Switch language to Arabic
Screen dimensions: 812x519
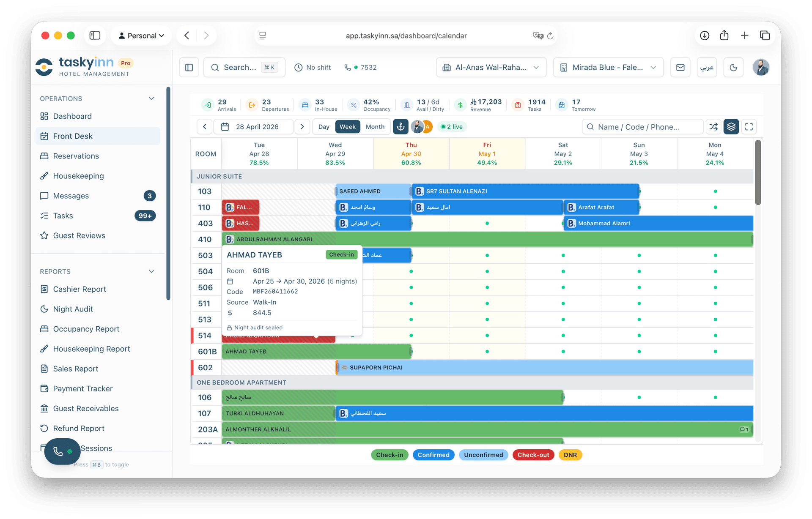pyautogui.click(x=707, y=68)
